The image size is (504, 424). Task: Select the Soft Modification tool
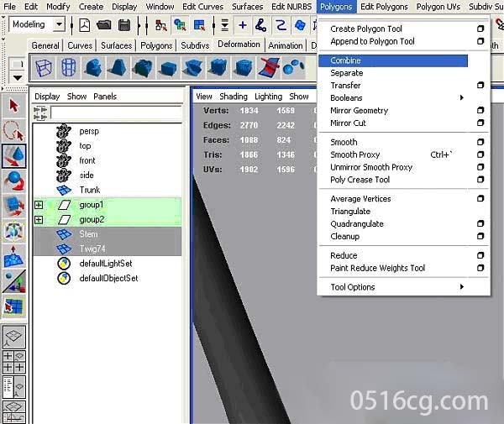point(13,256)
